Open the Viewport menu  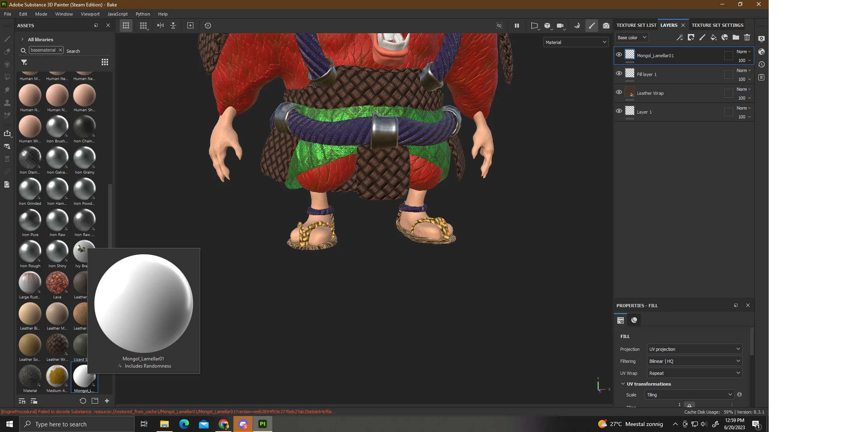[90, 14]
